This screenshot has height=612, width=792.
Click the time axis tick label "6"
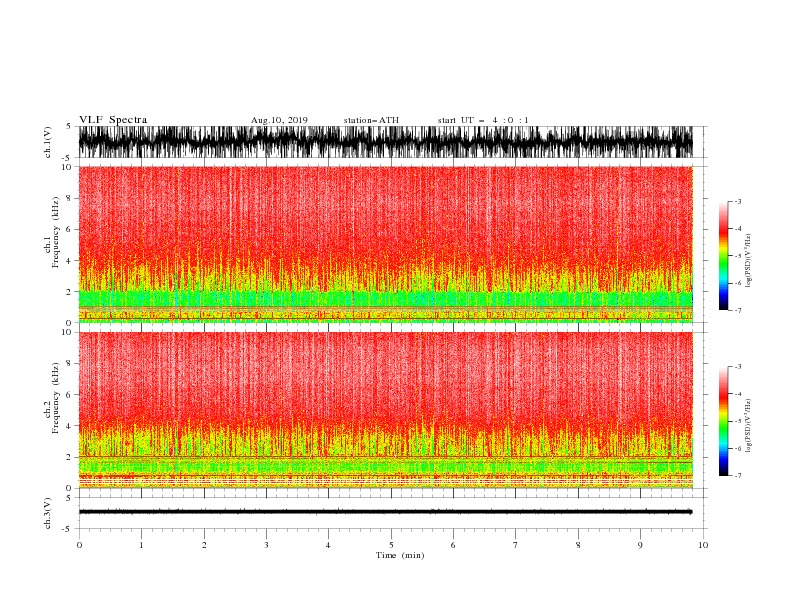[x=453, y=545]
